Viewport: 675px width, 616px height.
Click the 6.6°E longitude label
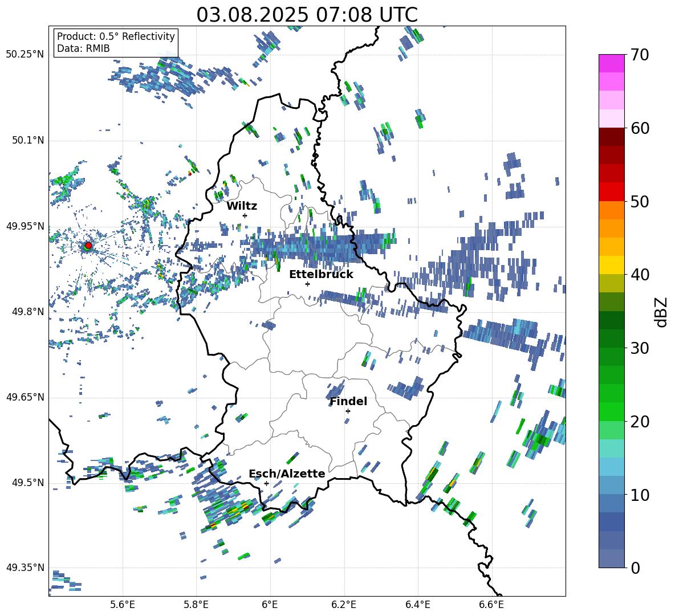[x=491, y=605]
